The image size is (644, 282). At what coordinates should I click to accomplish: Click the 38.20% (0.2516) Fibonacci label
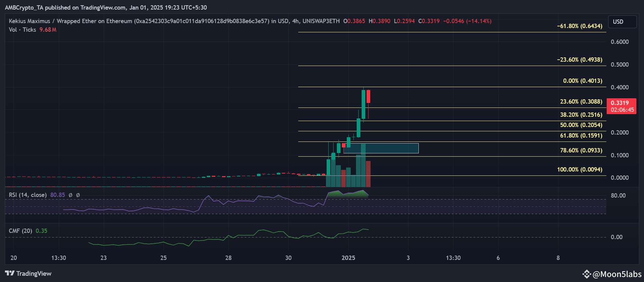tap(581, 115)
